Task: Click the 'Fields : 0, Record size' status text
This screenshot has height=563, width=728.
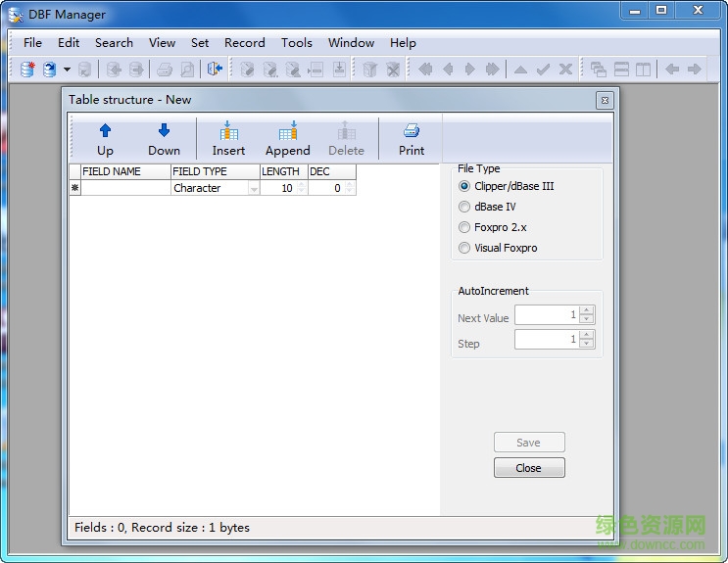Action: coord(162,528)
